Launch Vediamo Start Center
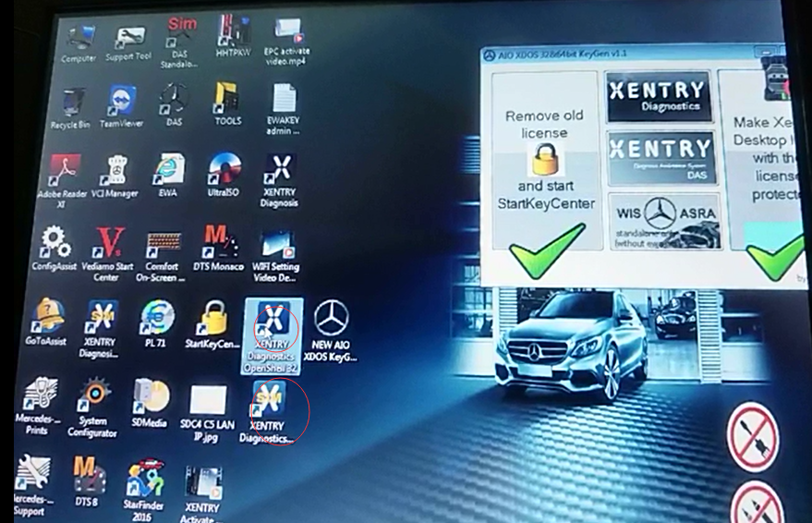Viewport: 812px width, 523px height. pos(107,255)
